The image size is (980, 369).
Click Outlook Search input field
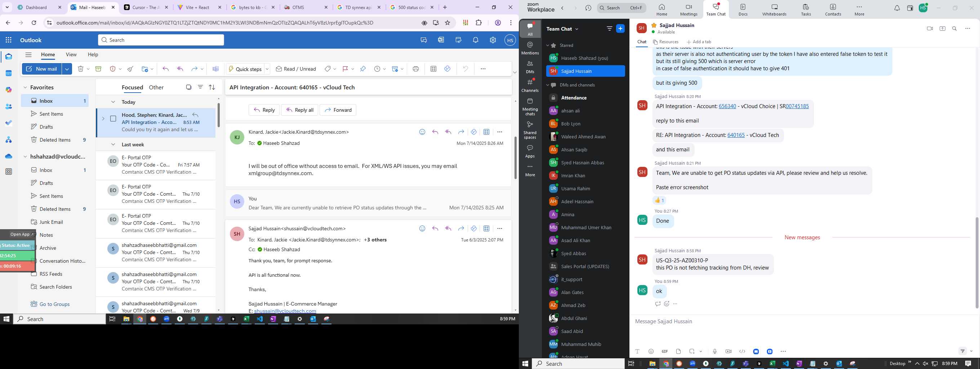(161, 40)
